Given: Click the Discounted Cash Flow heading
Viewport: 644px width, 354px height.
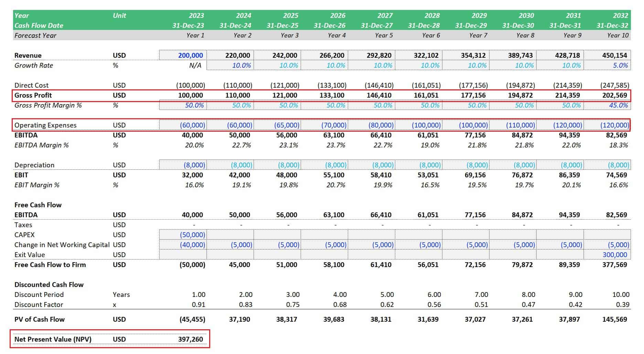Looking at the screenshot, I should click(49, 285).
